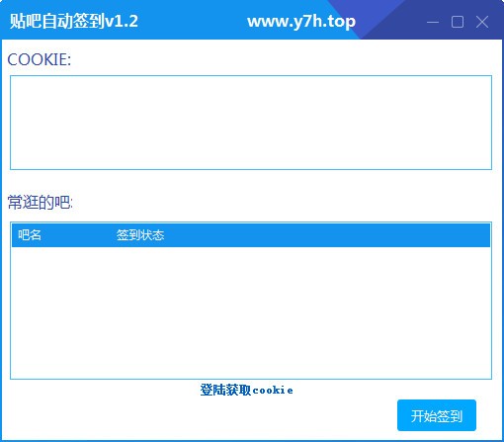This screenshot has width=504, height=442.
Task: Click inside the COOKIE text box
Action: pyautogui.click(x=251, y=123)
